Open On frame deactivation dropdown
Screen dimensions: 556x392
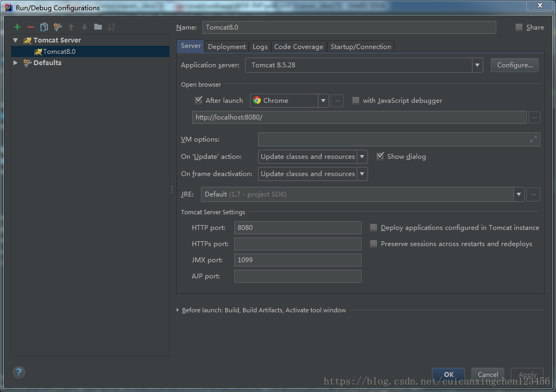point(362,174)
